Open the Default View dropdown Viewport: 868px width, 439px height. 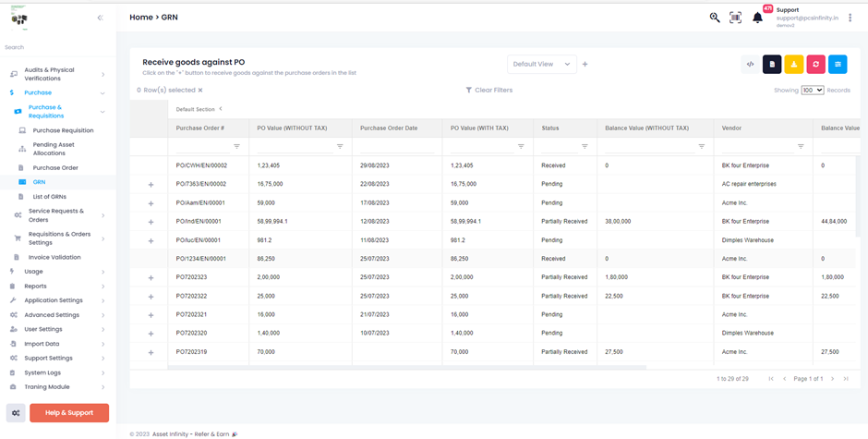[x=542, y=65]
